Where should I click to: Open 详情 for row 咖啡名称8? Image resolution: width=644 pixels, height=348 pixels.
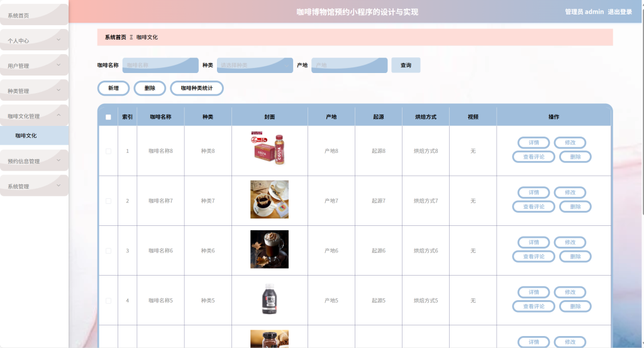coord(533,143)
